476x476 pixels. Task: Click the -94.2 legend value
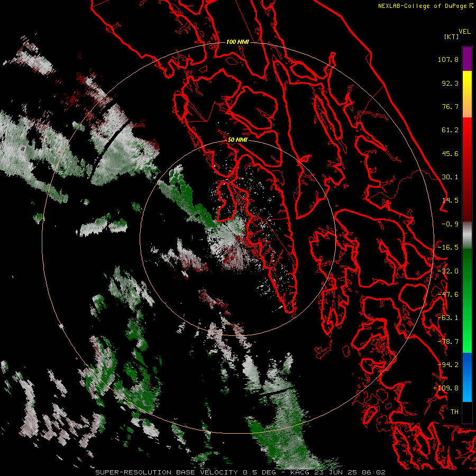click(448, 365)
